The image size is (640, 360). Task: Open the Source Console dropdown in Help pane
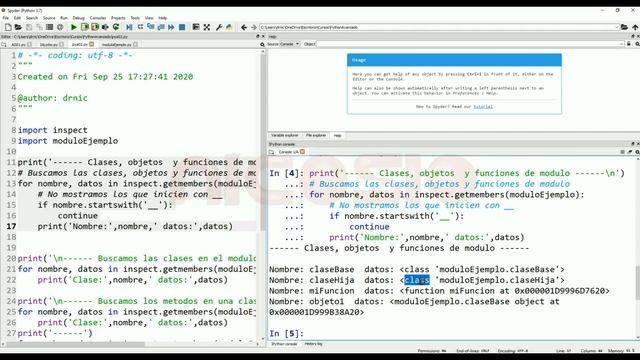point(289,44)
